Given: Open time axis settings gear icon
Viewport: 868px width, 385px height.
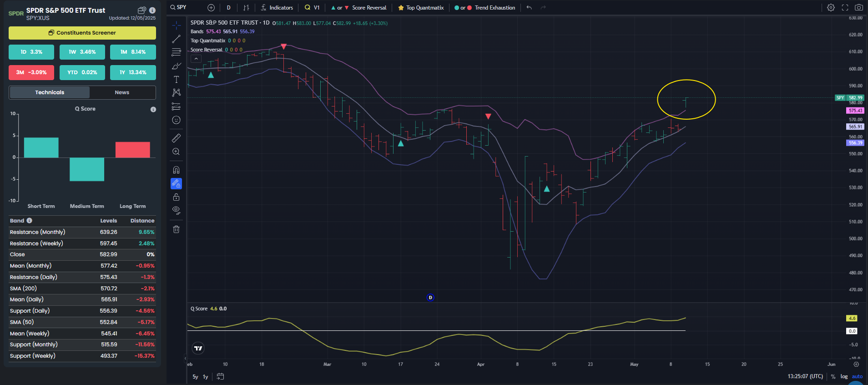Looking at the screenshot, I should 856,365.
